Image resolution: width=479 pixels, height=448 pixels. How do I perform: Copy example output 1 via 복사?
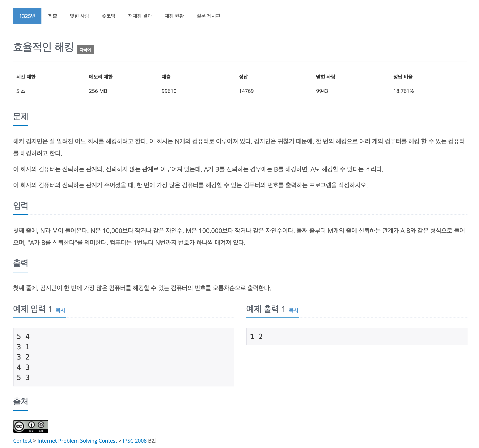click(293, 310)
